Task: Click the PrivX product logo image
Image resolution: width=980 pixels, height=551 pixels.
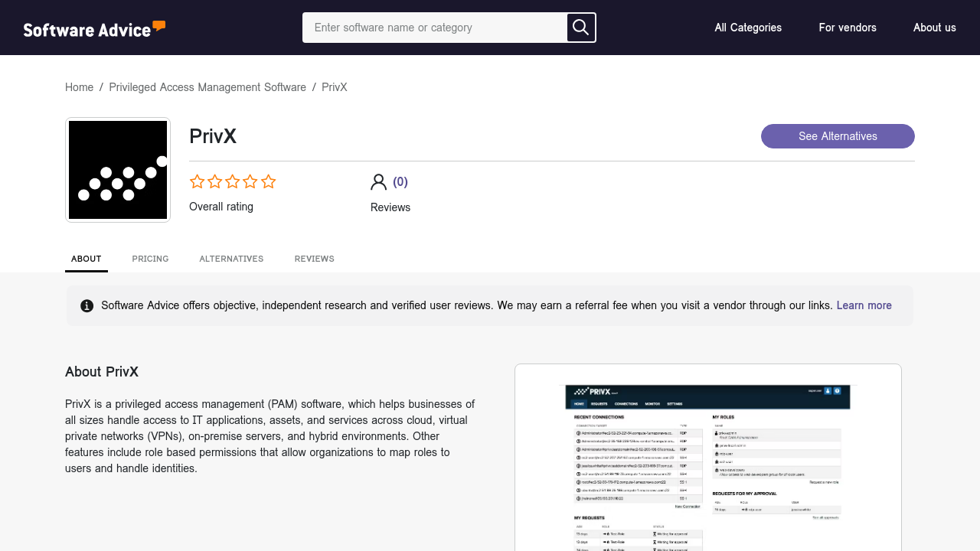Action: click(x=118, y=170)
